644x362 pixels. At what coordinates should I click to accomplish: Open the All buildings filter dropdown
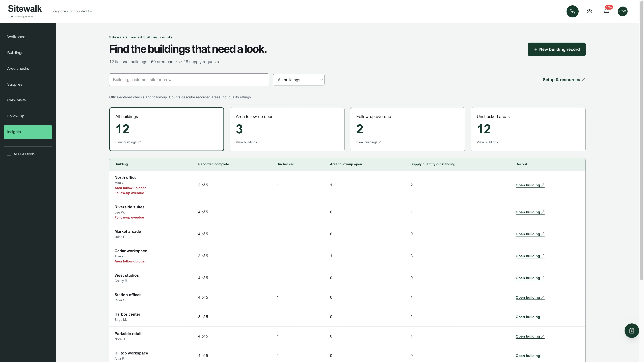[x=299, y=80]
